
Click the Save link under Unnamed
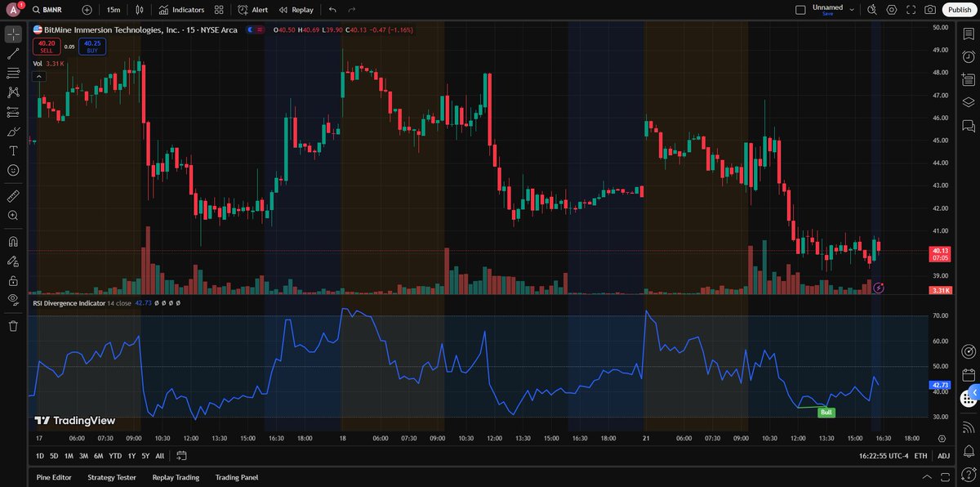[x=827, y=14]
